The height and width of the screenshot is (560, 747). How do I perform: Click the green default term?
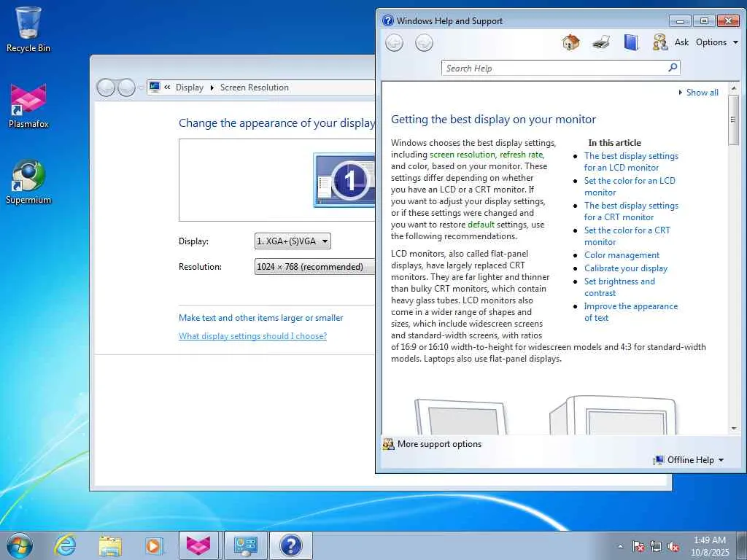pos(481,225)
